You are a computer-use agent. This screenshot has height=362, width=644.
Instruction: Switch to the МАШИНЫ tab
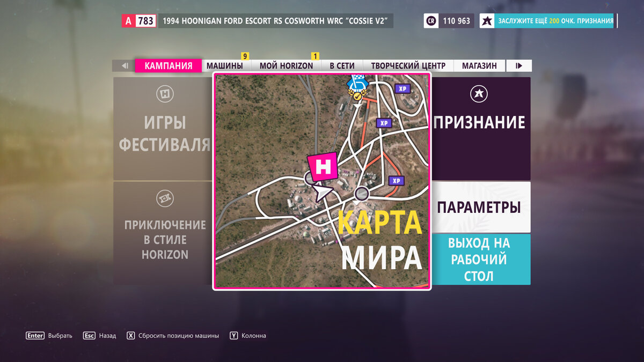pos(226,65)
